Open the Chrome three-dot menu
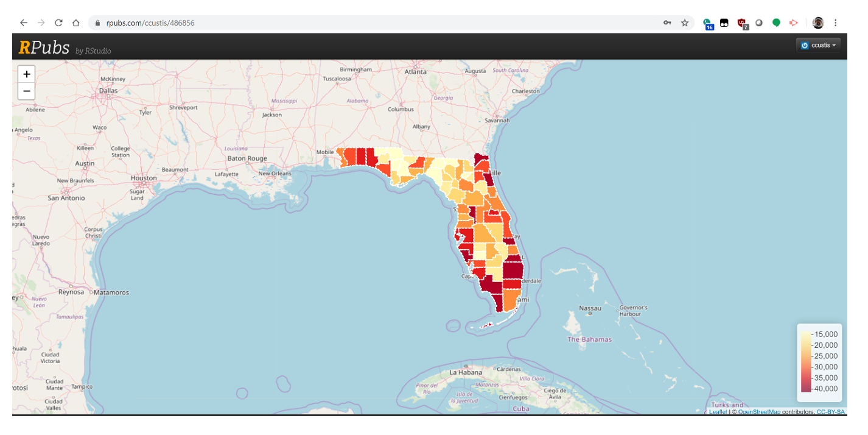 pos(835,23)
